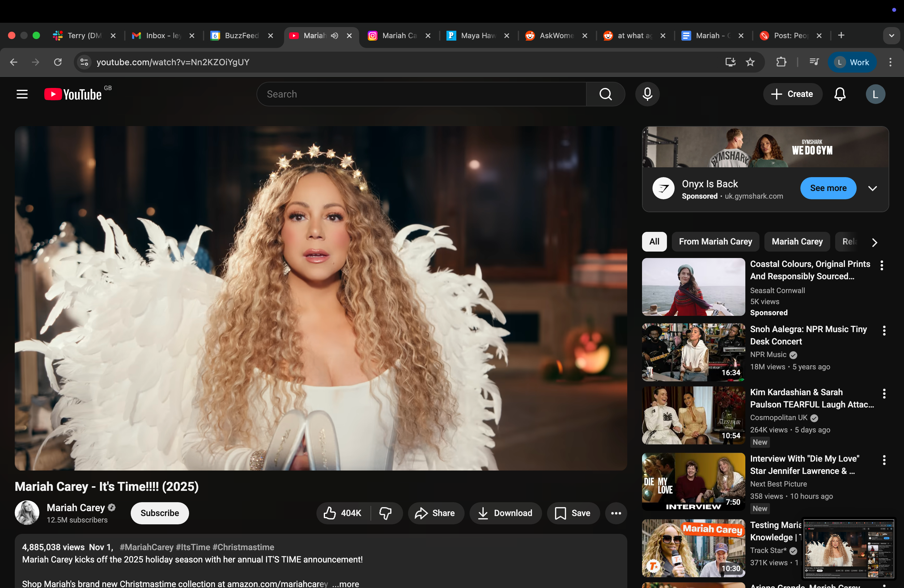Show next filter chips with right arrow
Screen dimensions: 904x588
point(874,242)
